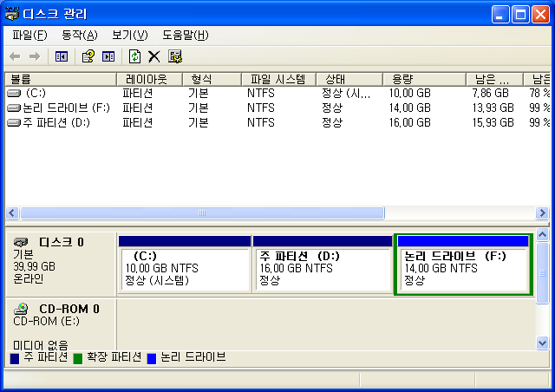
Task: Open the Help toolbar icon
Action: click(x=88, y=56)
